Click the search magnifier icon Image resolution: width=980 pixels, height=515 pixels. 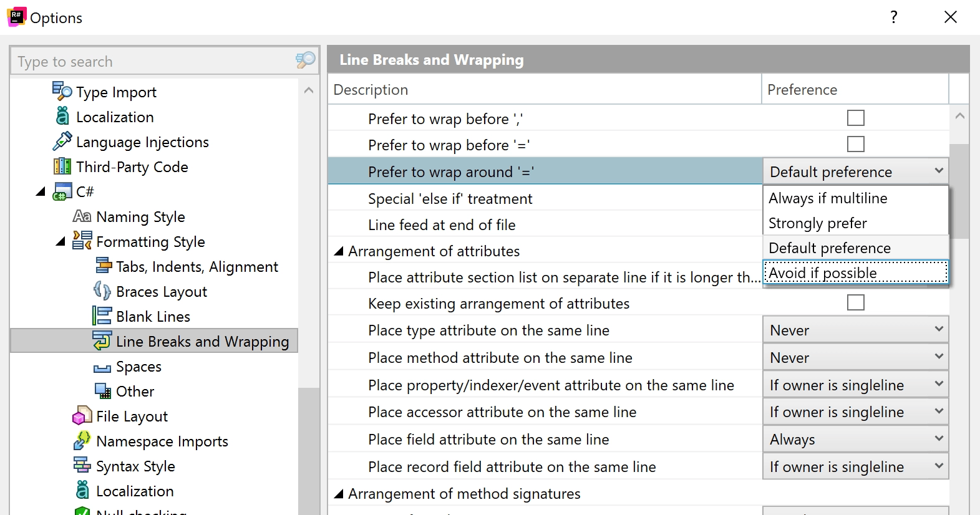tap(305, 60)
